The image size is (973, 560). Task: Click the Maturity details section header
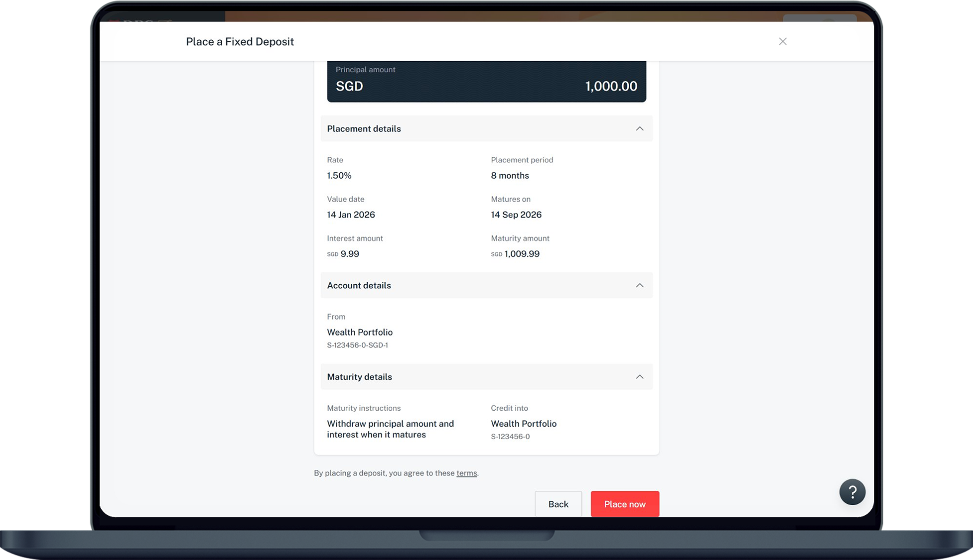[x=359, y=377]
